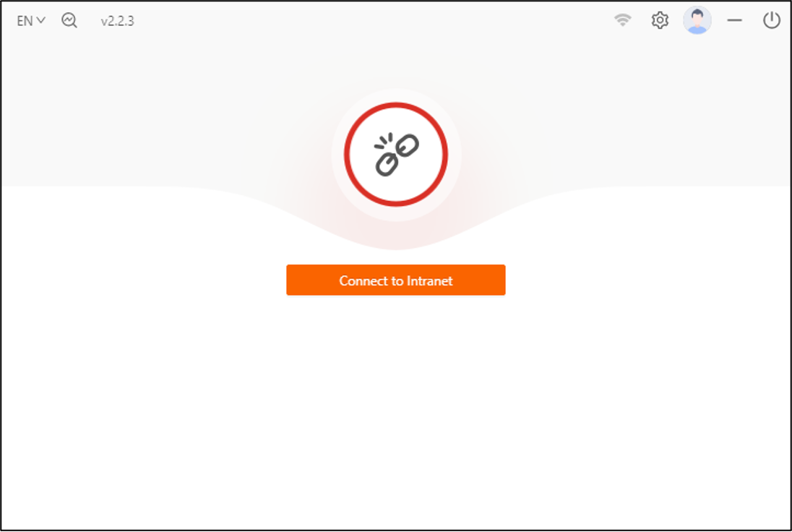Screen dimensions: 792x532
Task: Open account menu from the avatar
Action: coord(697,20)
